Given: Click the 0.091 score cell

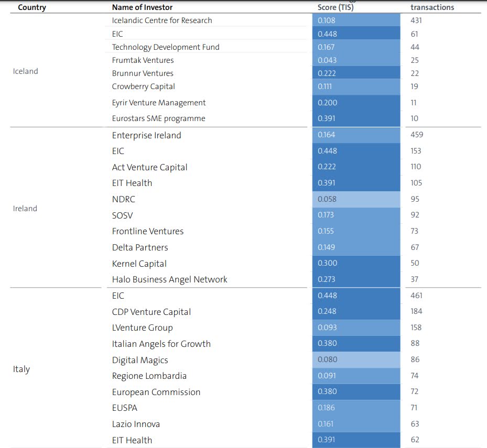Looking at the screenshot, I should (356, 376).
